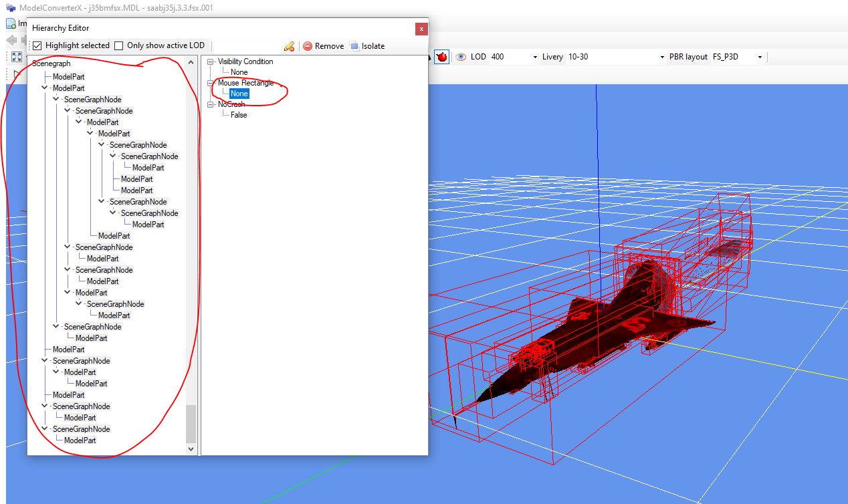Click the Isolate icon button
Viewport: 848px width, 504px height.
click(x=354, y=46)
